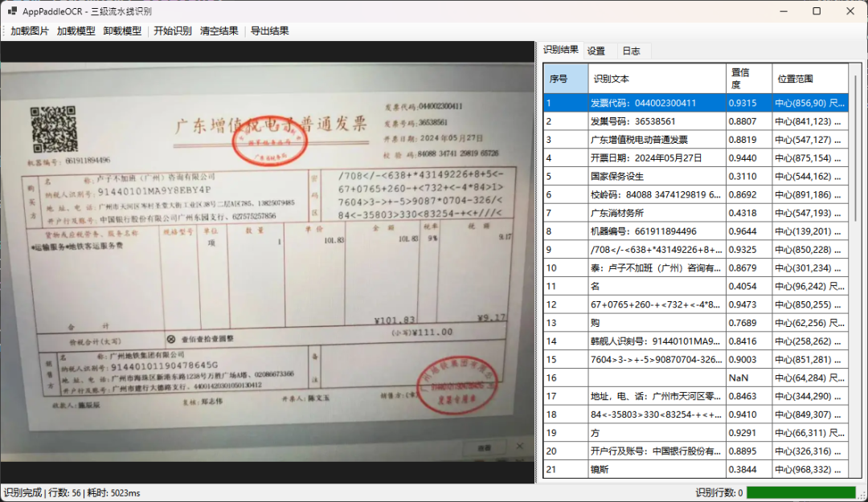Maximize the AppPaddleOCR window

[817, 11]
